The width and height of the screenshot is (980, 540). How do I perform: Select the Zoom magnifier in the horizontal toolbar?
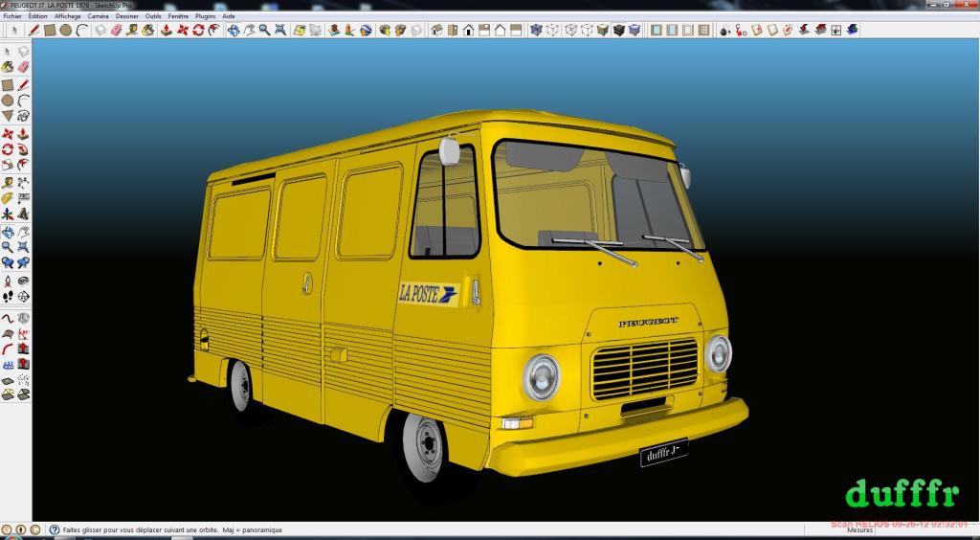tap(264, 30)
